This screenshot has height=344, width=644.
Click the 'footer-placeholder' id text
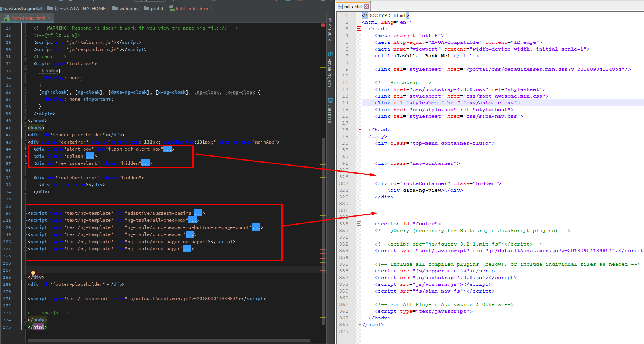coord(78,284)
